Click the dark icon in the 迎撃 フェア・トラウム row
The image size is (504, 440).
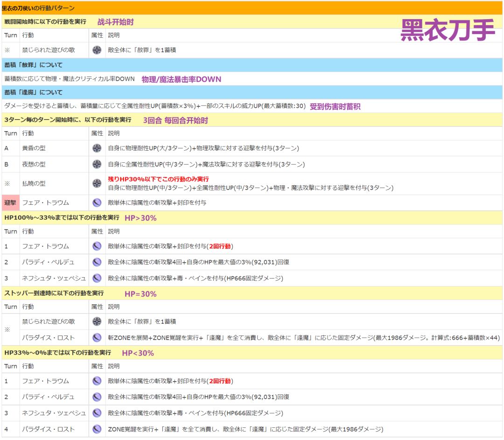97,203
